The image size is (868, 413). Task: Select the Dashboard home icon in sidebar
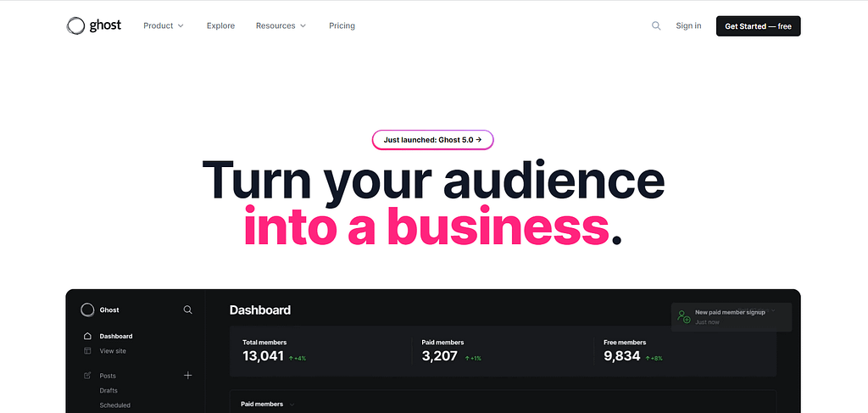[87, 336]
